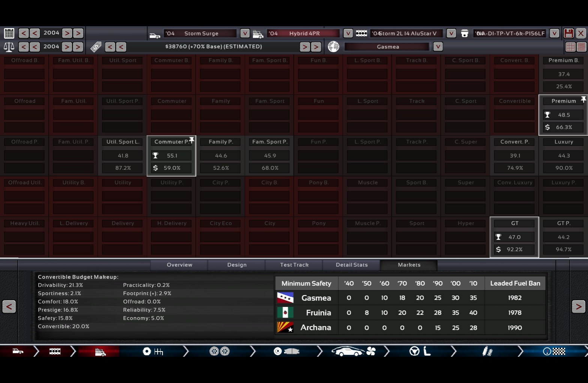Switch to the grid market view
The width and height of the screenshot is (588, 383).
tap(570, 47)
